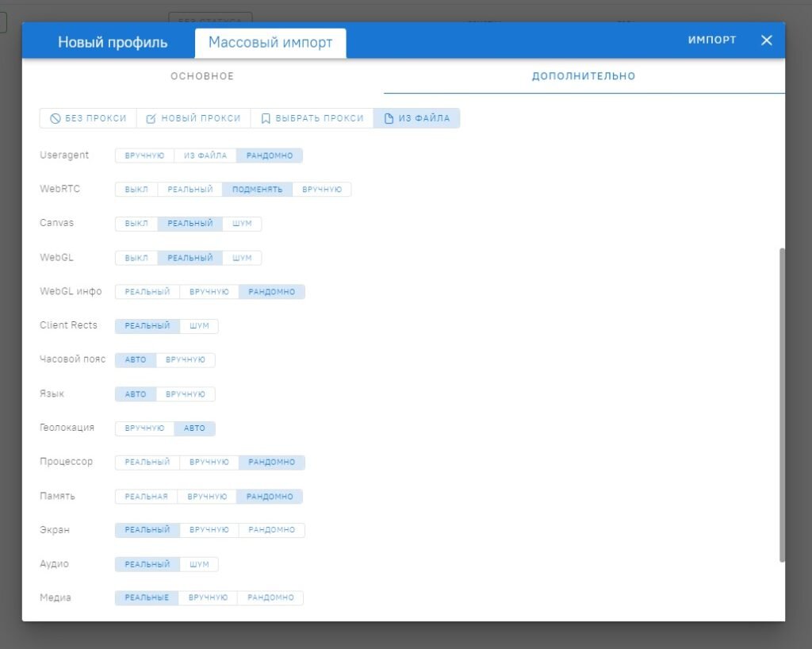Screen dimensions: 812x649
Task: Set Геолокация to Вручную
Action: 144,428
